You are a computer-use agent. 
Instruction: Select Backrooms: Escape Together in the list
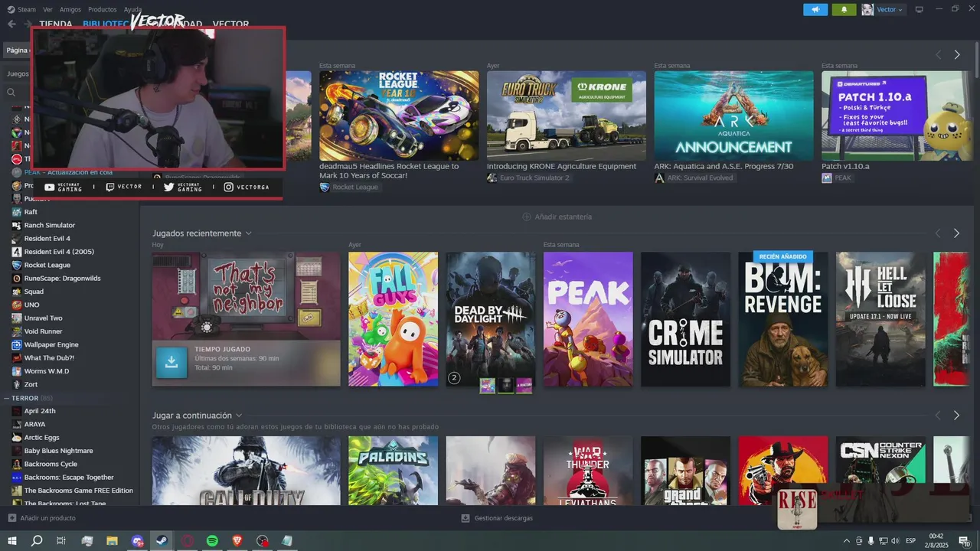pyautogui.click(x=69, y=477)
